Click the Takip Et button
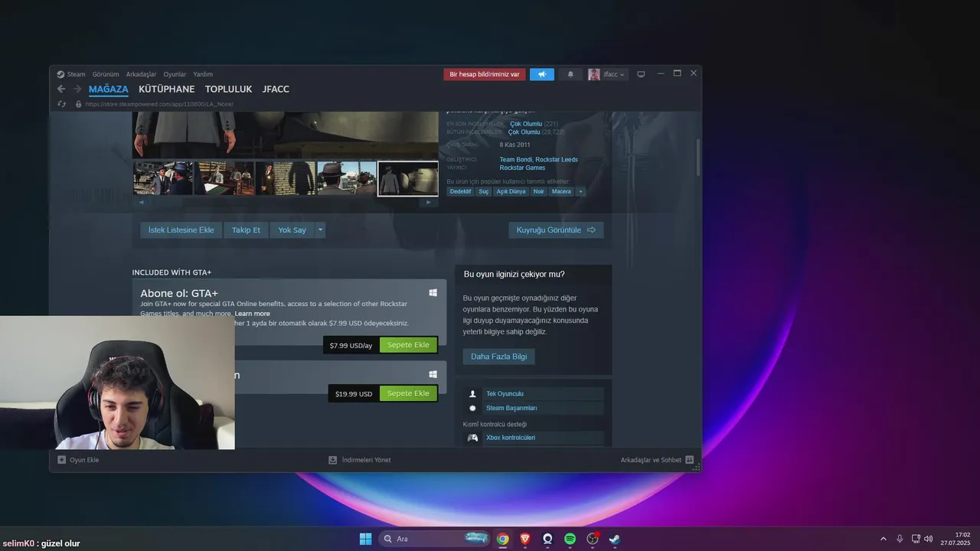The height and width of the screenshot is (551, 980). click(x=246, y=230)
